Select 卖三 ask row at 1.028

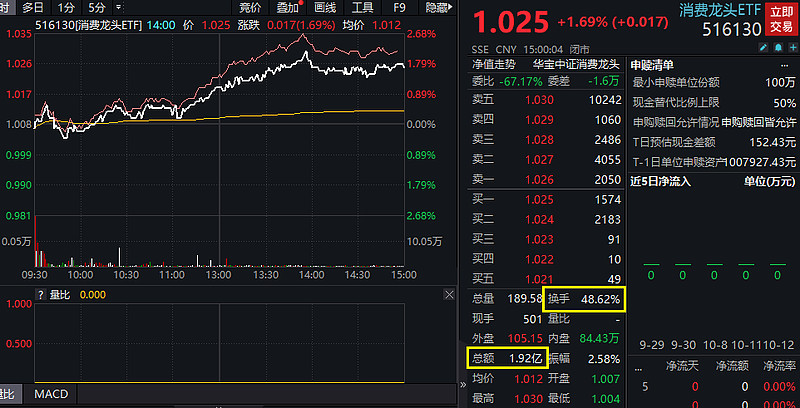tap(546, 140)
